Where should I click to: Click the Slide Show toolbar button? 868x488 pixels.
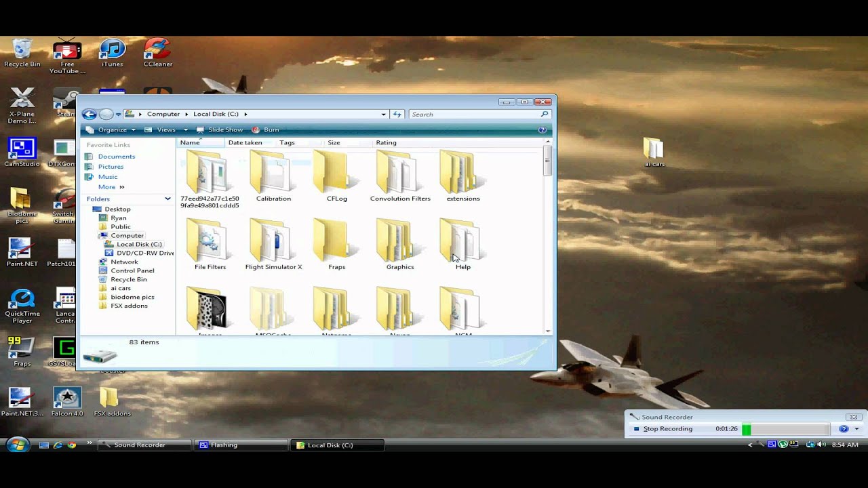(x=219, y=129)
